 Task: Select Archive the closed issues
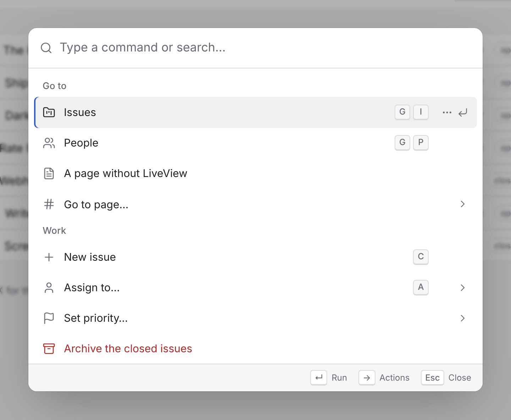click(255, 349)
